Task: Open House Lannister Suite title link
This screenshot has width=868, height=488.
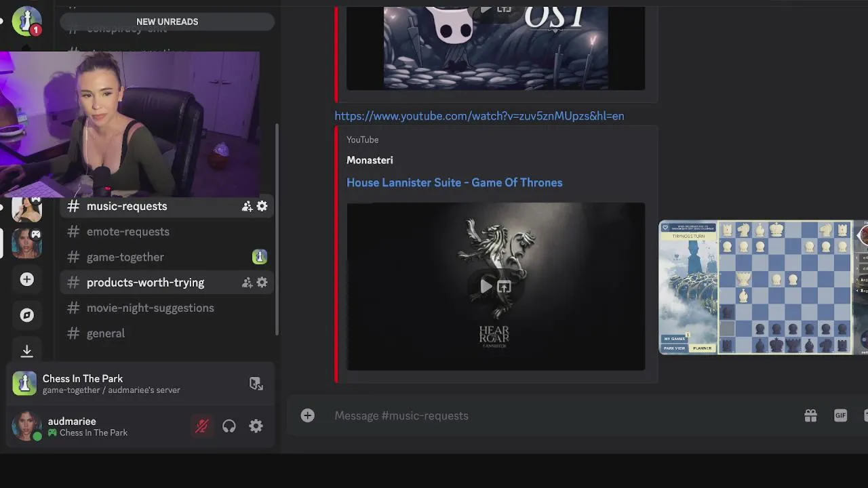Action: (454, 182)
